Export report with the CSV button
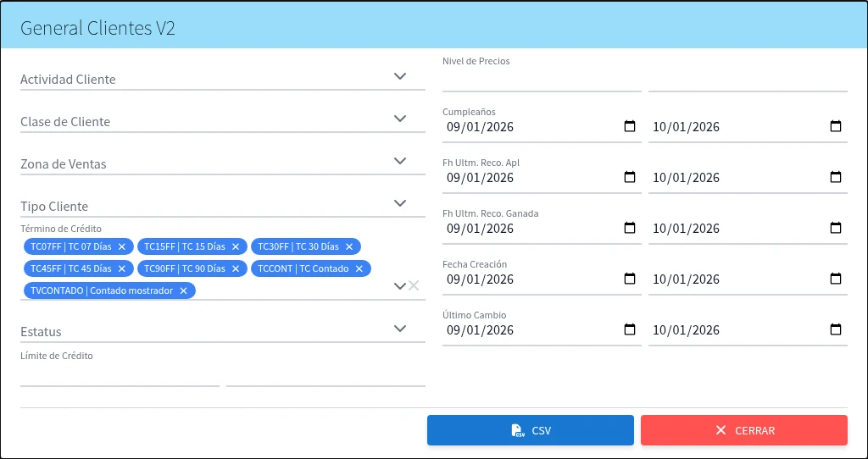 [x=531, y=430]
